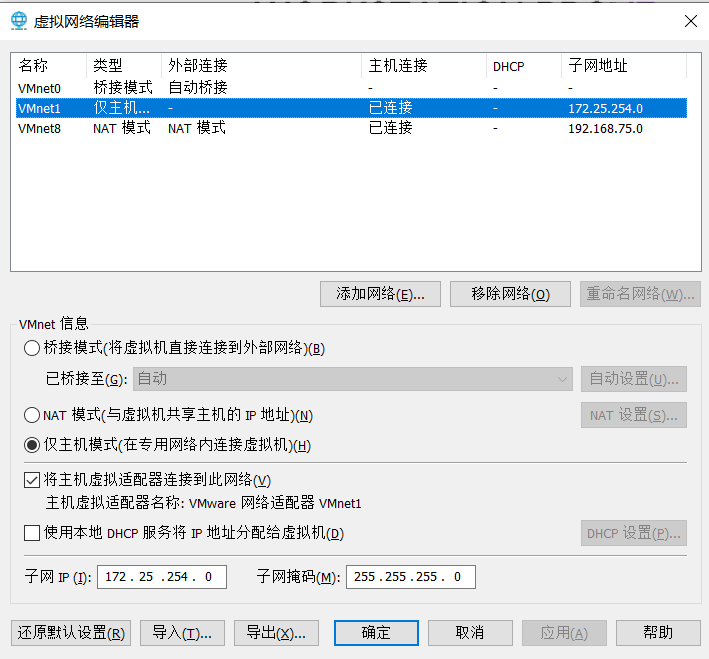Click the 导入 button

pyautogui.click(x=182, y=633)
